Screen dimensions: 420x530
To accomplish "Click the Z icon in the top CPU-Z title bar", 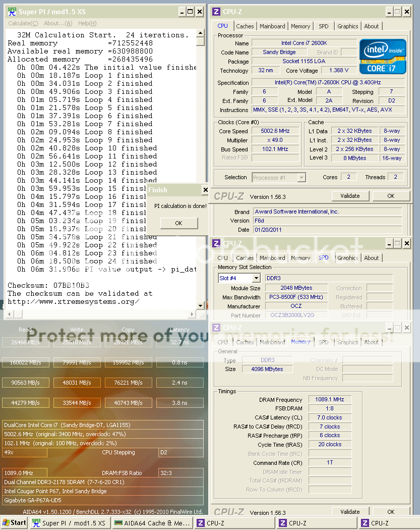I will click(x=216, y=12).
